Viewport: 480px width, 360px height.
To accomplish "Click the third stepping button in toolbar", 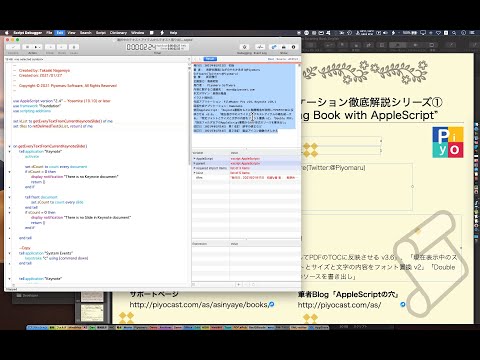I will 74,47.
